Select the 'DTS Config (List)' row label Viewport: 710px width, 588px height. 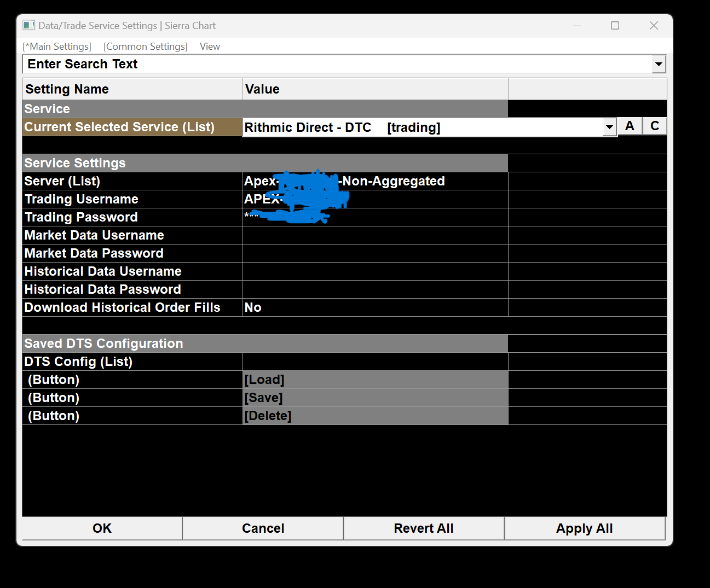tap(78, 362)
